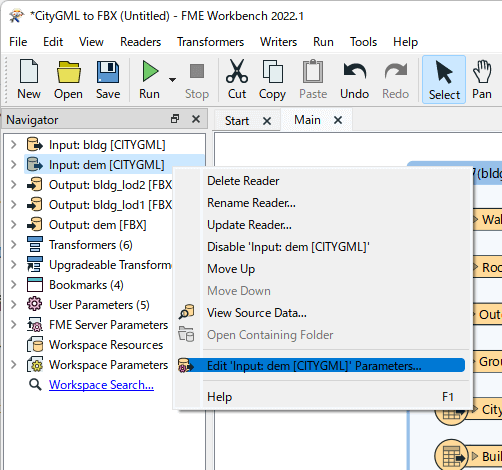
Task: Expand the Workspace Parameters node
Action: pos(14,365)
